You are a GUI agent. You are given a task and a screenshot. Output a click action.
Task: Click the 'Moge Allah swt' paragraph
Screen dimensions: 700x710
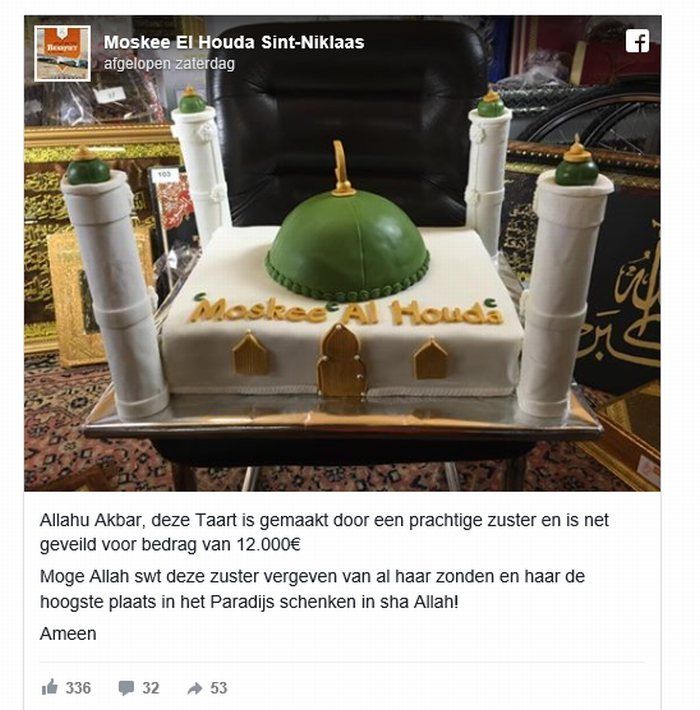[312, 589]
